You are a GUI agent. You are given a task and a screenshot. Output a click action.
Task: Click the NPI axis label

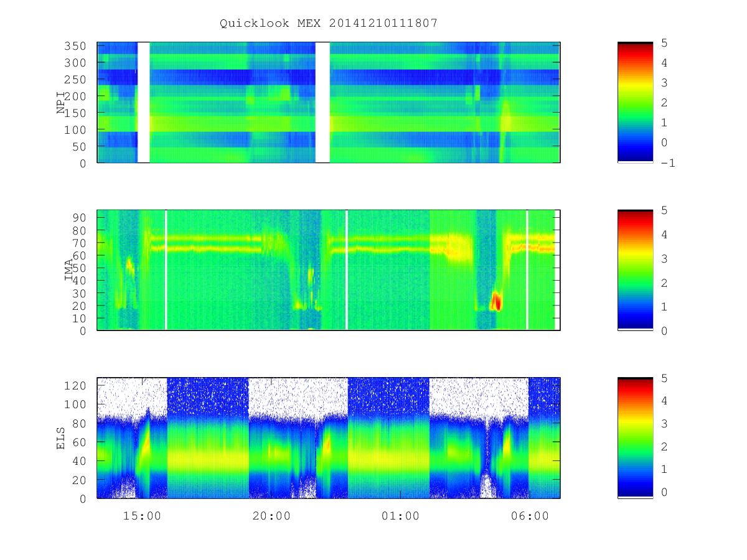pos(61,103)
